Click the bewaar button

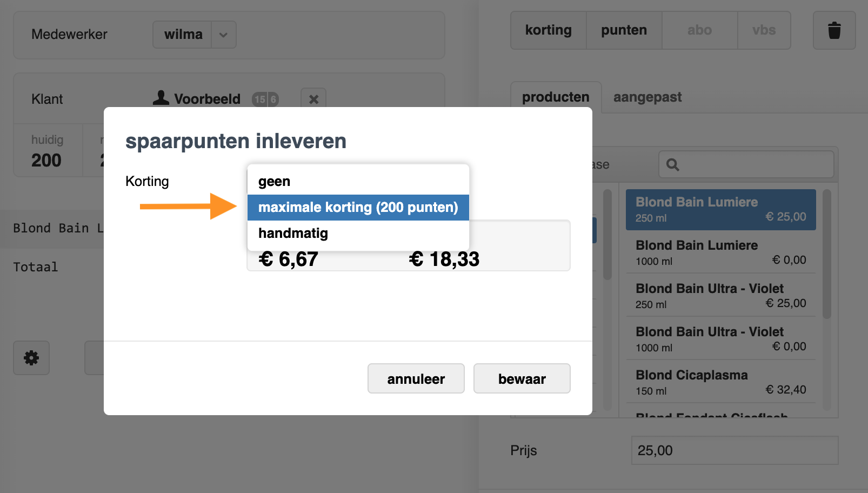522,378
